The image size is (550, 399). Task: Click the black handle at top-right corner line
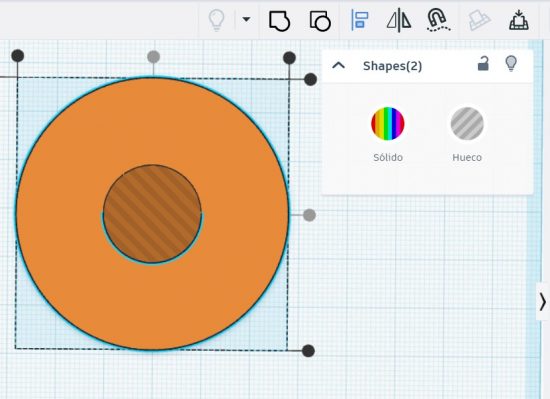pyautogui.click(x=310, y=80)
